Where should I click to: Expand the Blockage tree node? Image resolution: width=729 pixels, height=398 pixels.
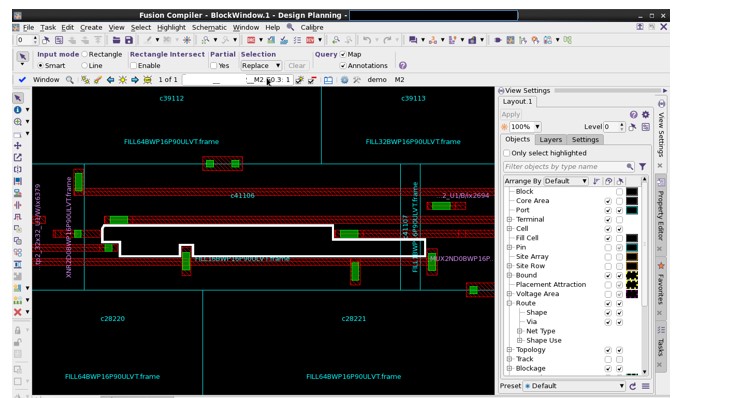(509, 368)
